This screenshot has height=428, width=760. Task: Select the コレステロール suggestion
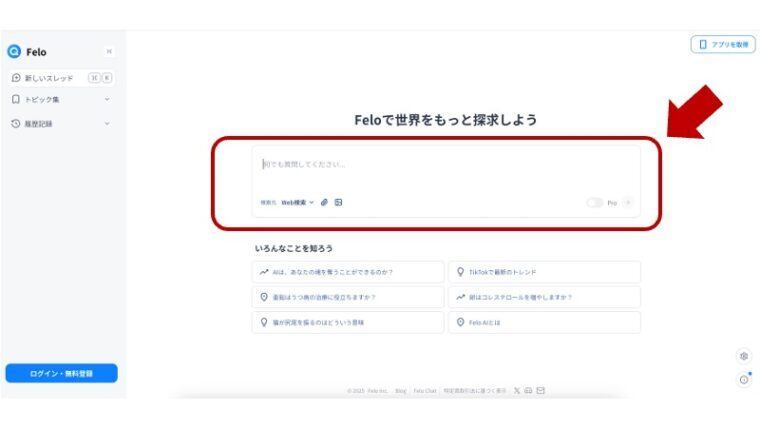[544, 297]
